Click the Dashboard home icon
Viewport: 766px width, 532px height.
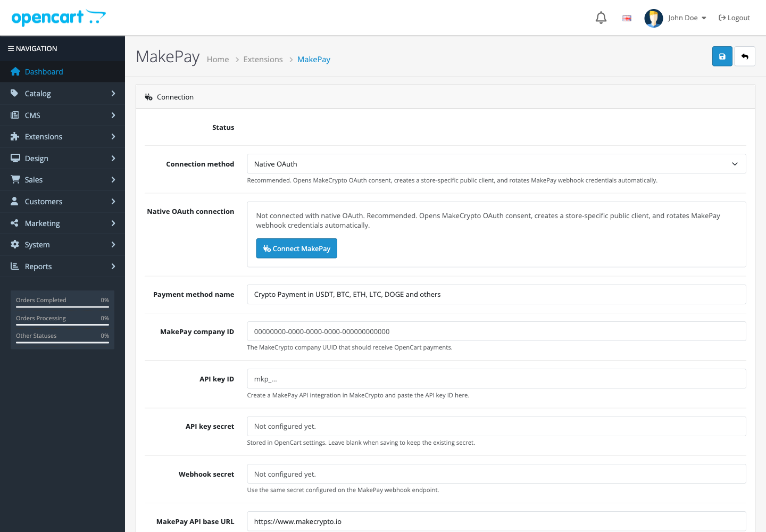pyautogui.click(x=15, y=71)
